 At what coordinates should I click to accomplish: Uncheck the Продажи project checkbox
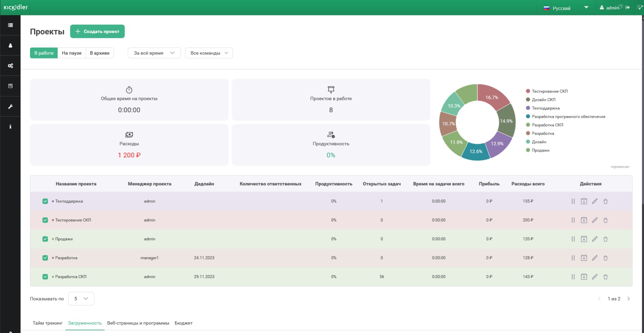pos(45,239)
